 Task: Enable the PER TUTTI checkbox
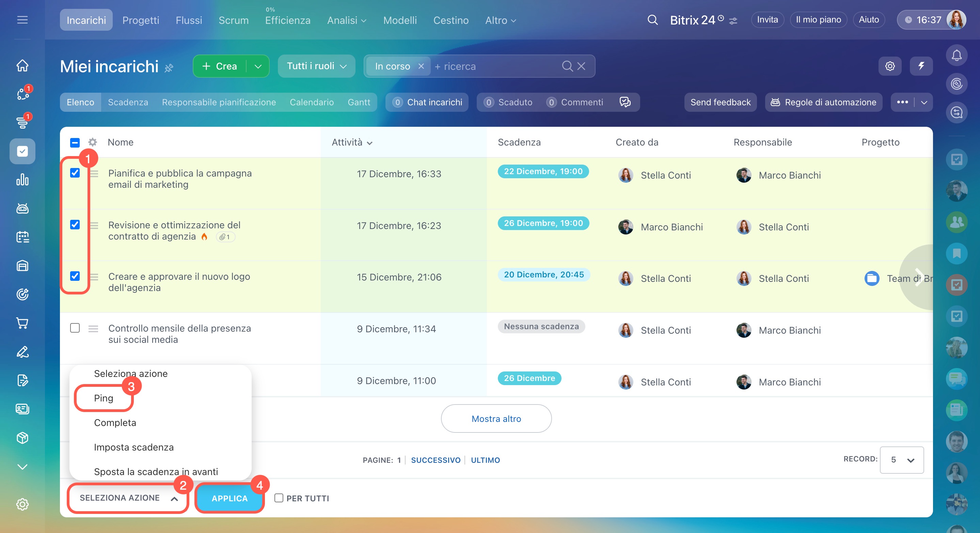pos(279,498)
